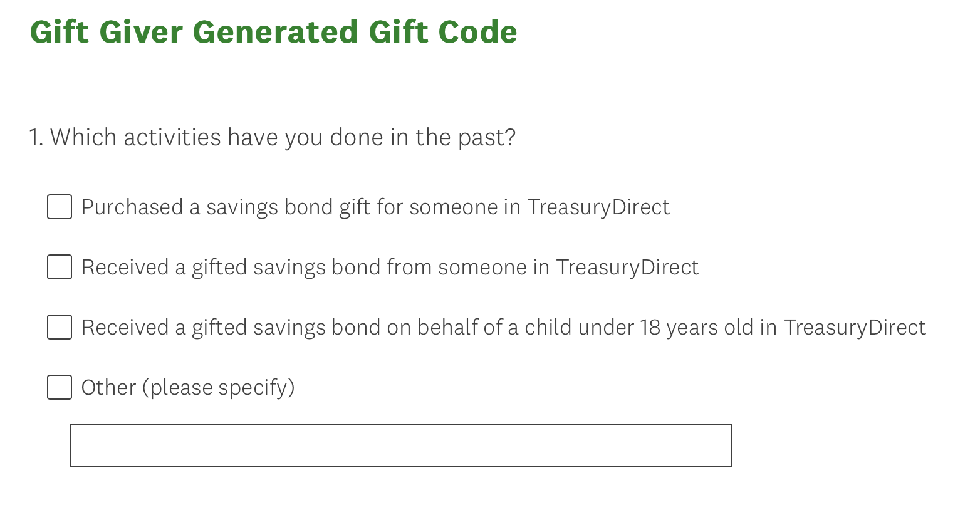Click the "Gift Giver Generated Gift Code" heading
Image resolution: width=980 pixels, height=505 pixels.
point(273,33)
